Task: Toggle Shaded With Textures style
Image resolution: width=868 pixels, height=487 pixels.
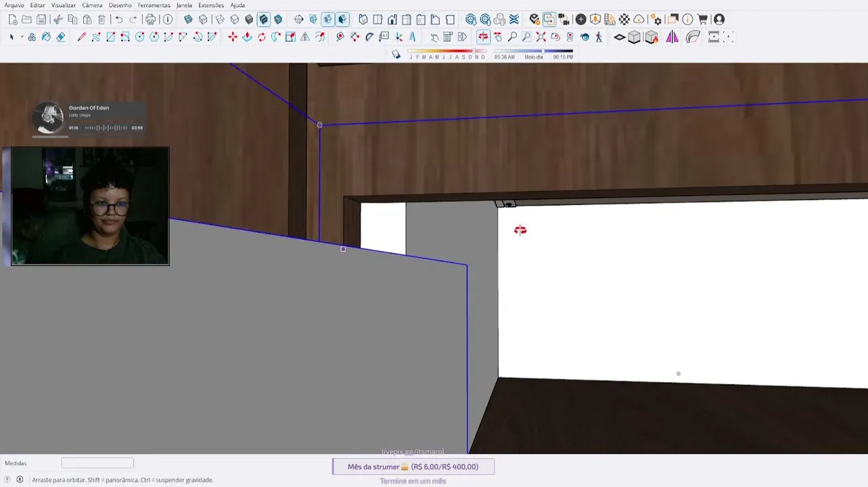Action: pyautogui.click(x=264, y=20)
